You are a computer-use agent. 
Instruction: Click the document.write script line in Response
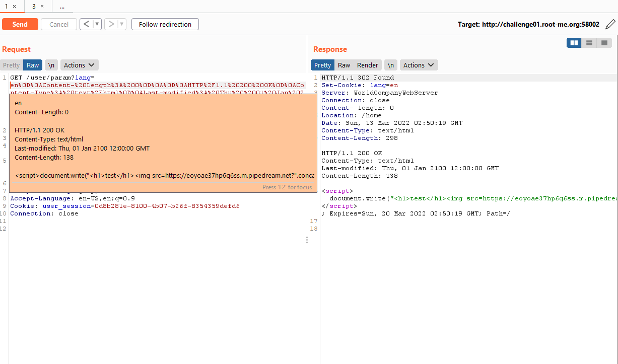tap(473, 198)
